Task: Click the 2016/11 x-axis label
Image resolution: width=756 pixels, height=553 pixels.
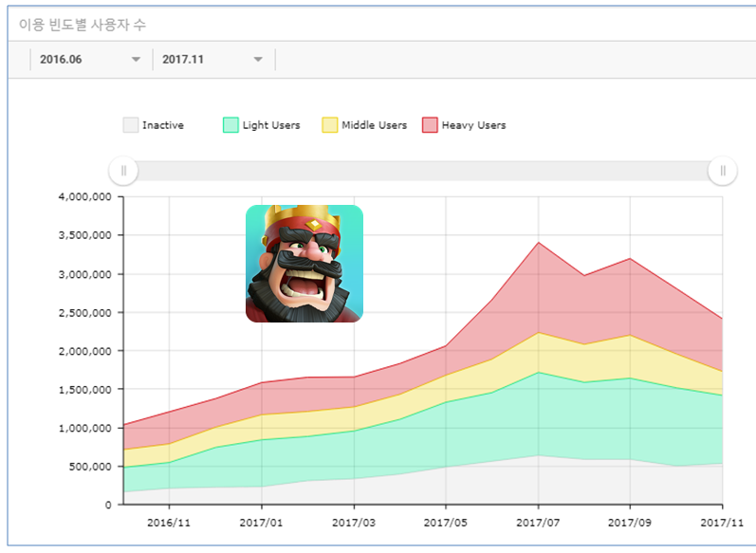Action: [x=169, y=523]
